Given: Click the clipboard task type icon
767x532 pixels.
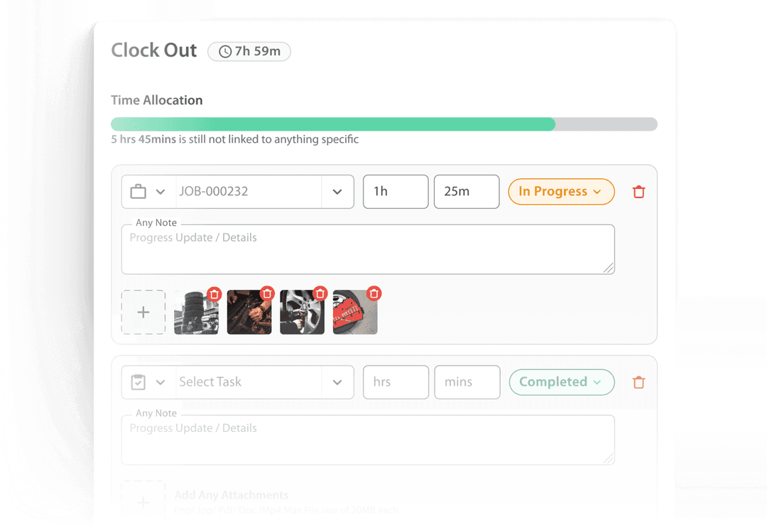Looking at the screenshot, I should coord(138,381).
